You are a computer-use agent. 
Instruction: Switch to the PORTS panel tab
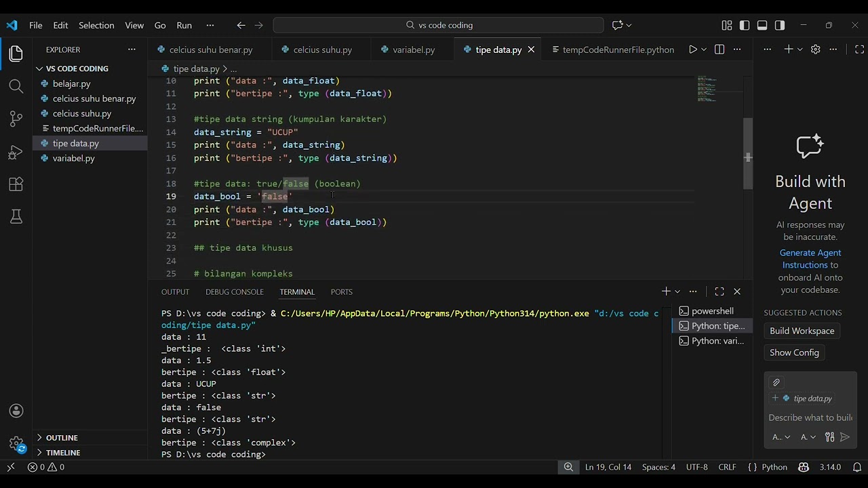[342, 291]
